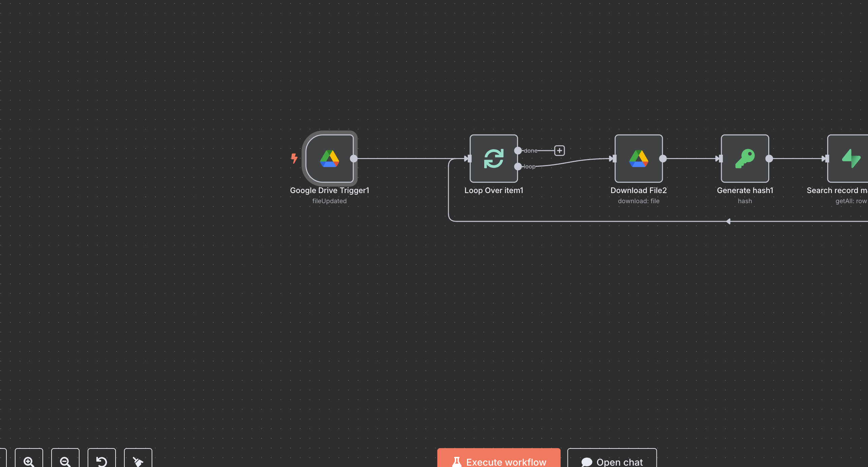Screen dimensions: 868x467
Task: Click the Download File2 output connector
Action: click(663, 158)
